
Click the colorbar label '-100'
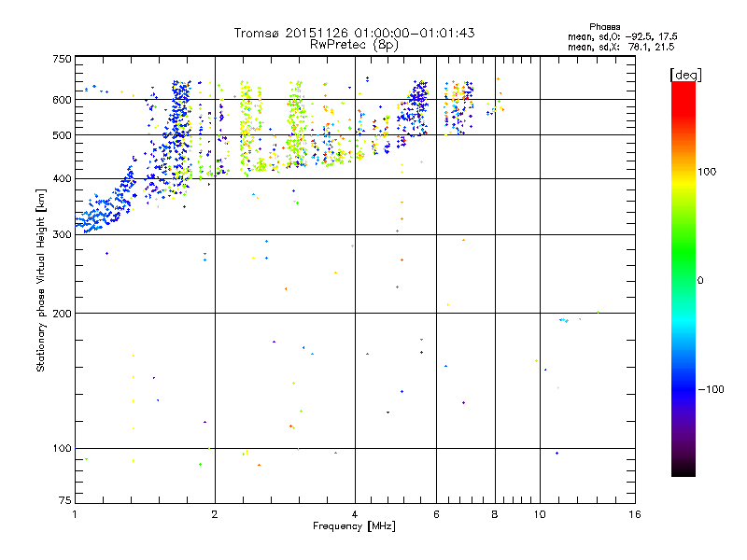pyautogui.click(x=711, y=389)
